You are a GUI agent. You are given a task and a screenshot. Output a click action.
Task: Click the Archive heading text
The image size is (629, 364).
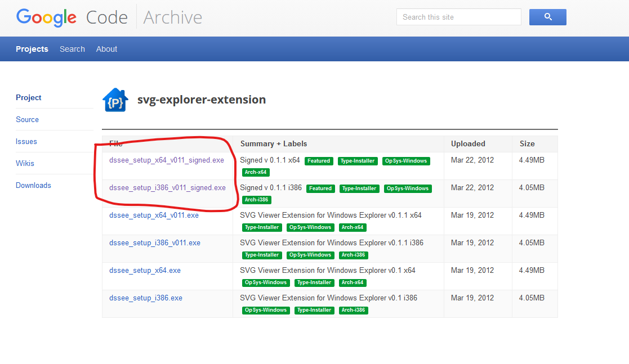(172, 17)
